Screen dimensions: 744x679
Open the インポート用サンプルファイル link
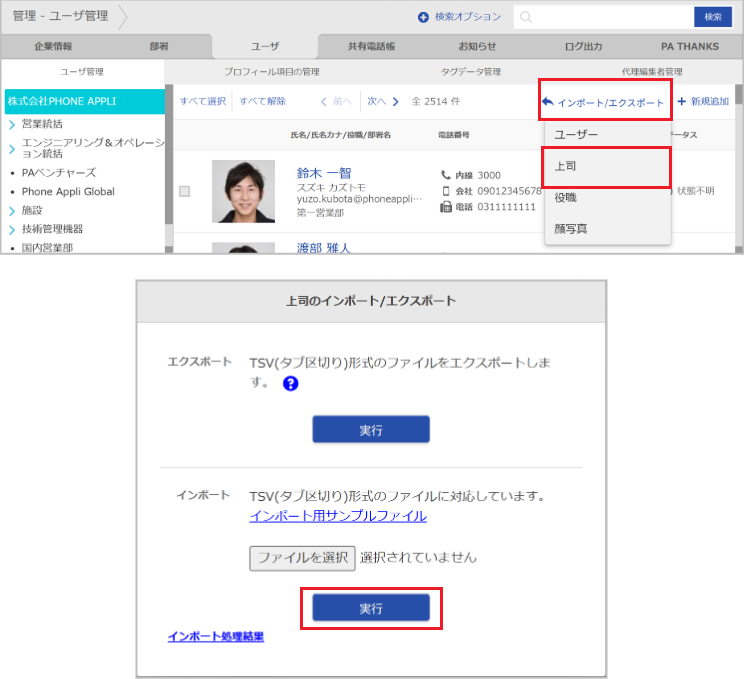pyautogui.click(x=338, y=516)
